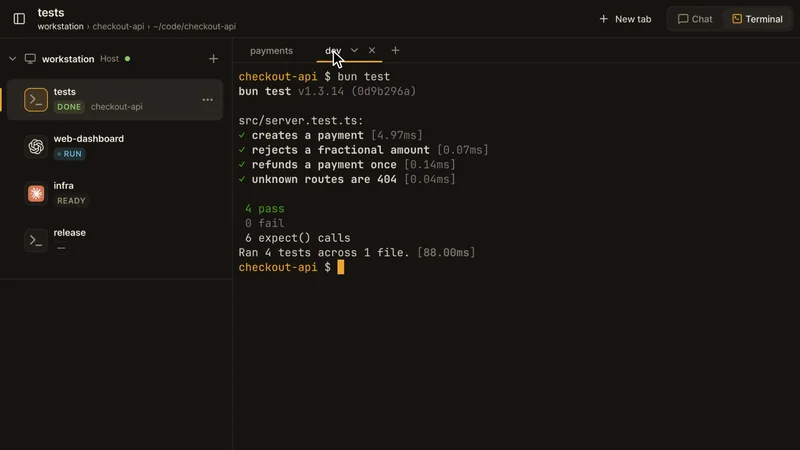The height and width of the screenshot is (450, 800).
Task: Click the 'unknown routes are 404' line
Action: coord(347,180)
